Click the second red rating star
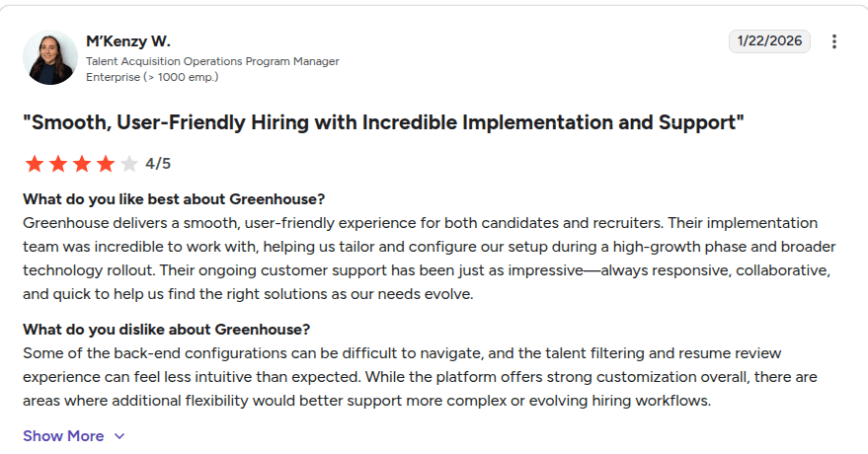This screenshot has height=454, width=868. [x=58, y=164]
